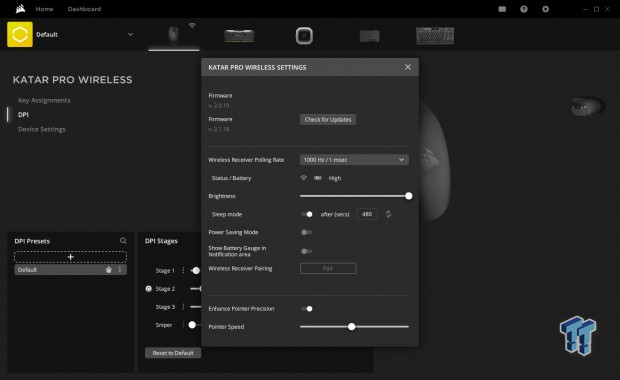Click the firmware version v. 2.1.18 text
The image size is (620, 380).
(x=219, y=129)
